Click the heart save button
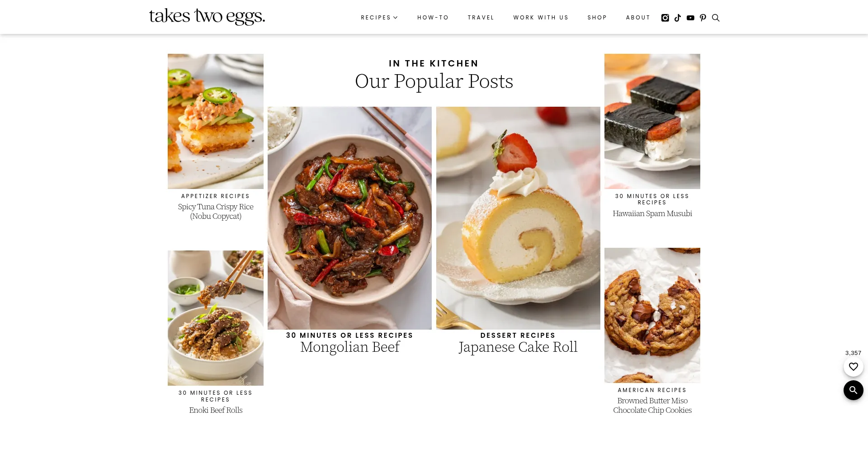 pos(854,367)
